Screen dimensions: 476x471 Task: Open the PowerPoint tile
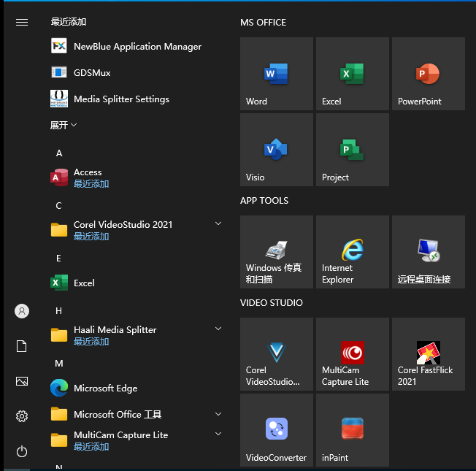click(428, 74)
